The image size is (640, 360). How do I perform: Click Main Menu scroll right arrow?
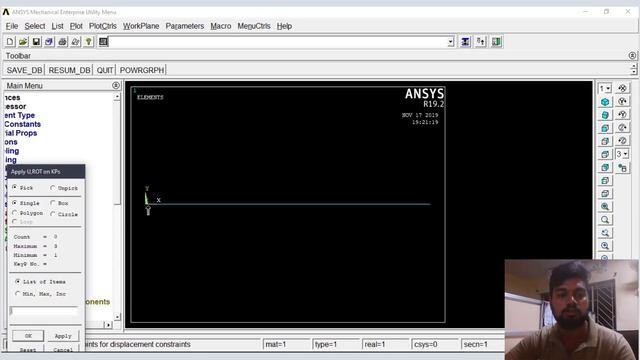(108, 325)
